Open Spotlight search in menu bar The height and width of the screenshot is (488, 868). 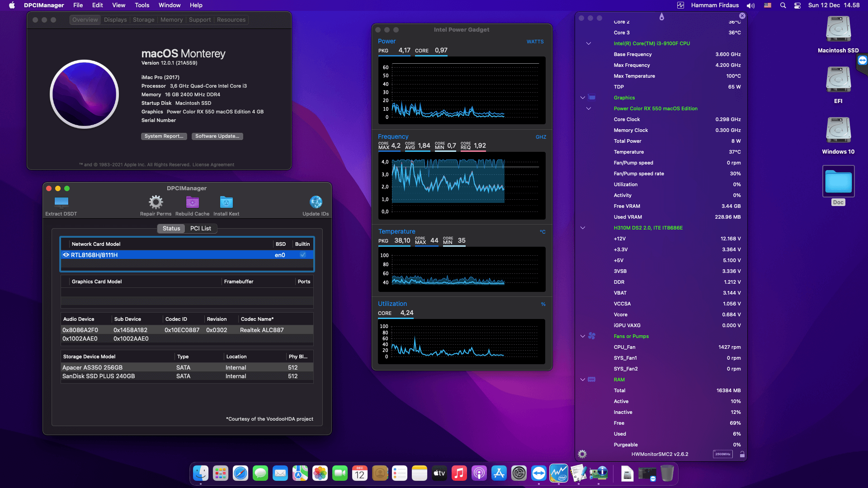pyautogui.click(x=783, y=5)
